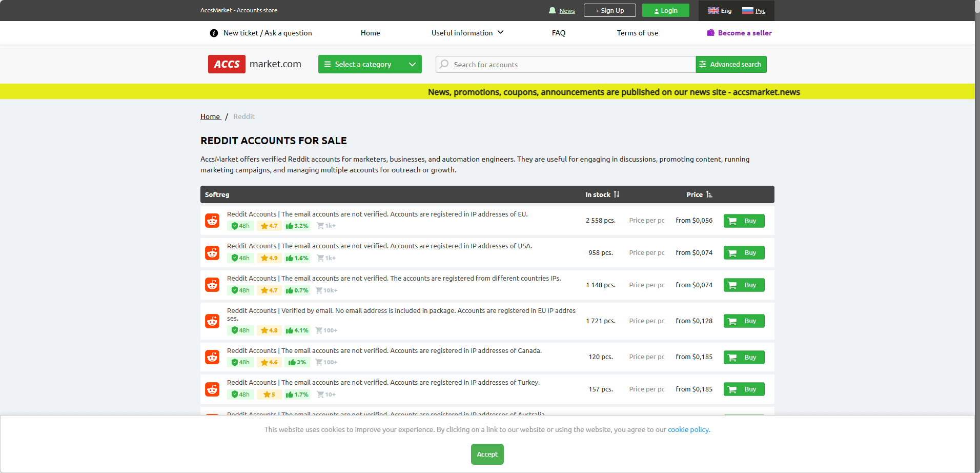Expand the Useful information menu
Image resolution: width=980 pixels, height=473 pixels.
467,33
